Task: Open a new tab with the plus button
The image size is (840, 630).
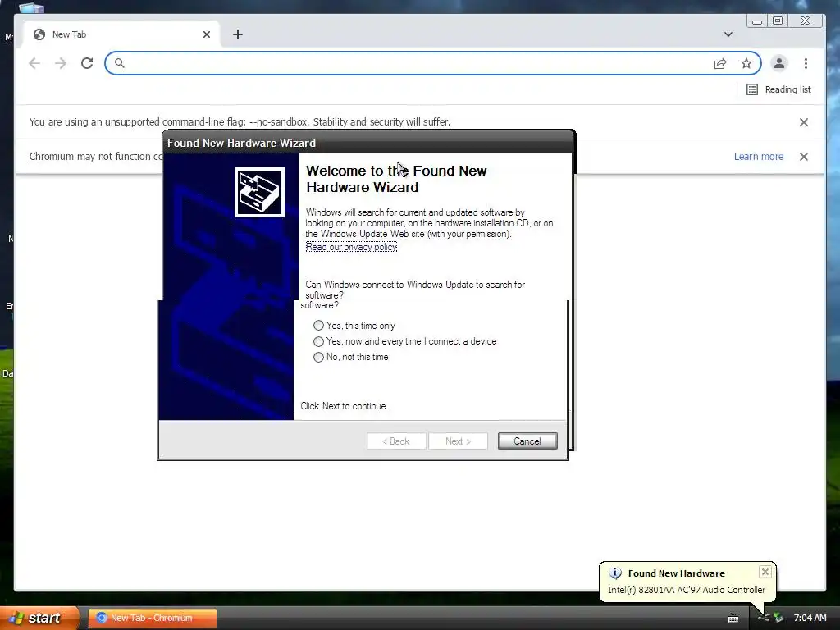Action: (238, 34)
